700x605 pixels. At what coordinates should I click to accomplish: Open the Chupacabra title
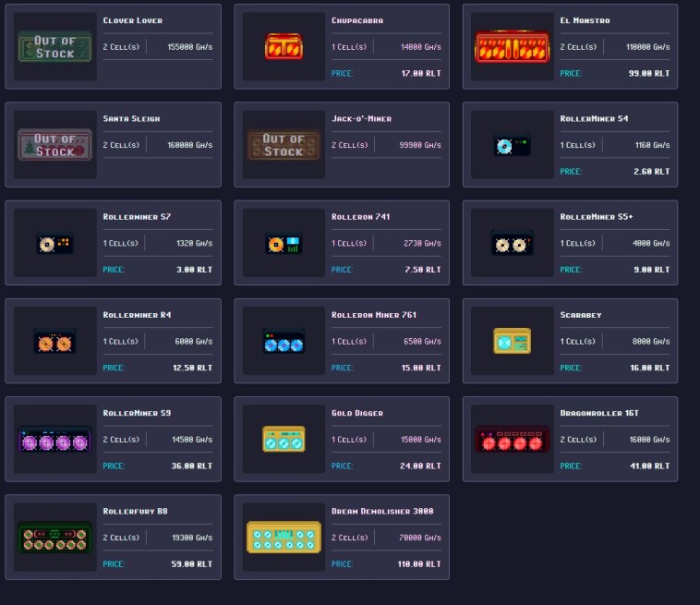[x=357, y=20]
